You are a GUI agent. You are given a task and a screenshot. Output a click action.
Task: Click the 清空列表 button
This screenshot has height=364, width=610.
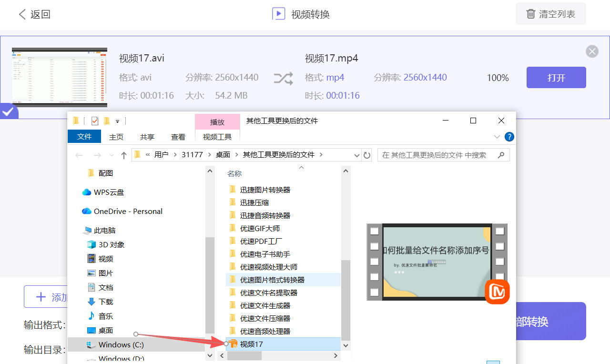click(x=550, y=14)
